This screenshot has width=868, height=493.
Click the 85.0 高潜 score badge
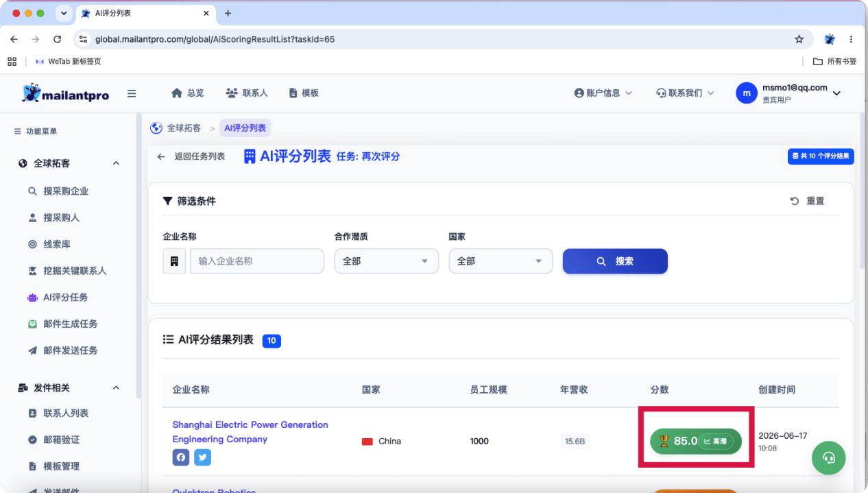[x=696, y=441]
